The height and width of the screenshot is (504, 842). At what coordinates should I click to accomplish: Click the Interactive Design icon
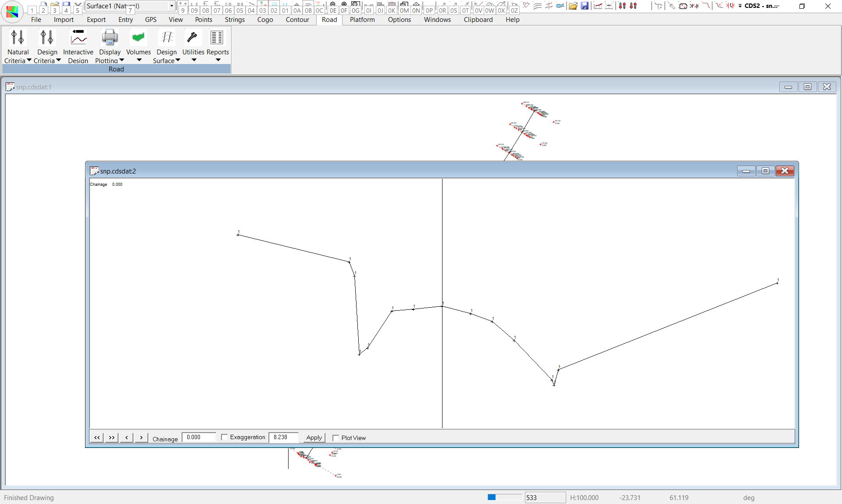(78, 38)
